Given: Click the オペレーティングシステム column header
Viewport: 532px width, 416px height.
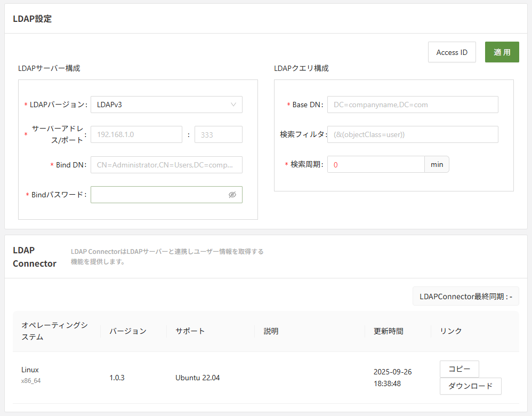Looking at the screenshot, I should [x=54, y=331].
